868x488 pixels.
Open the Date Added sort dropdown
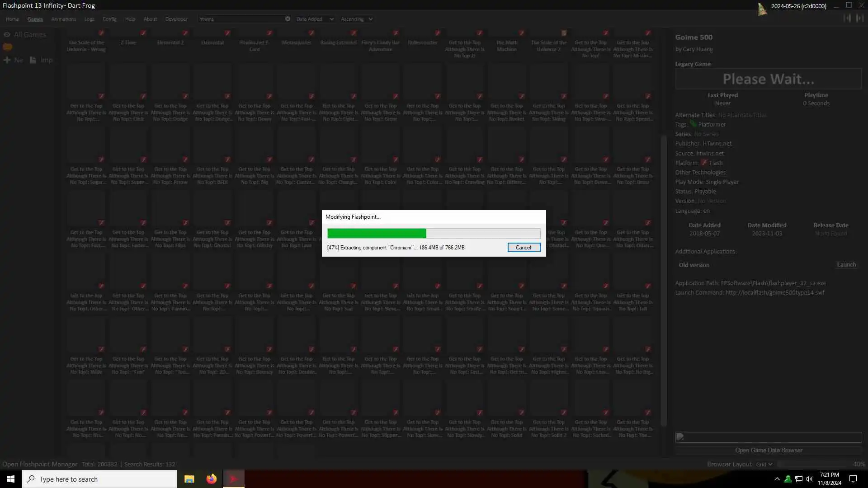pos(315,19)
